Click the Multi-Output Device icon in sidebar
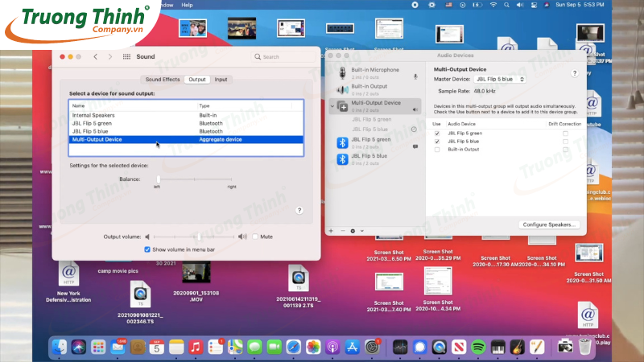The width and height of the screenshot is (644, 362). click(343, 106)
